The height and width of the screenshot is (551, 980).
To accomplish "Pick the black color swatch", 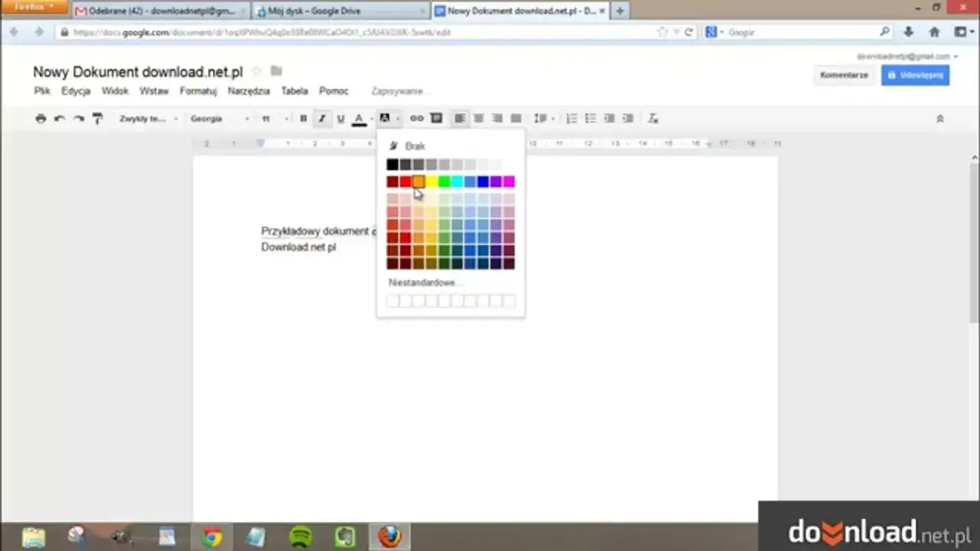I will [x=392, y=165].
